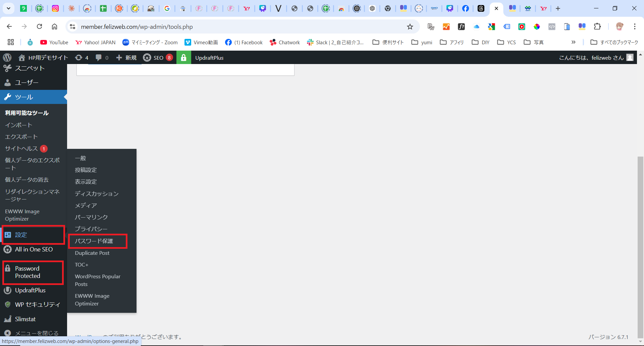Select the ツール sidebar menu

tap(34, 97)
